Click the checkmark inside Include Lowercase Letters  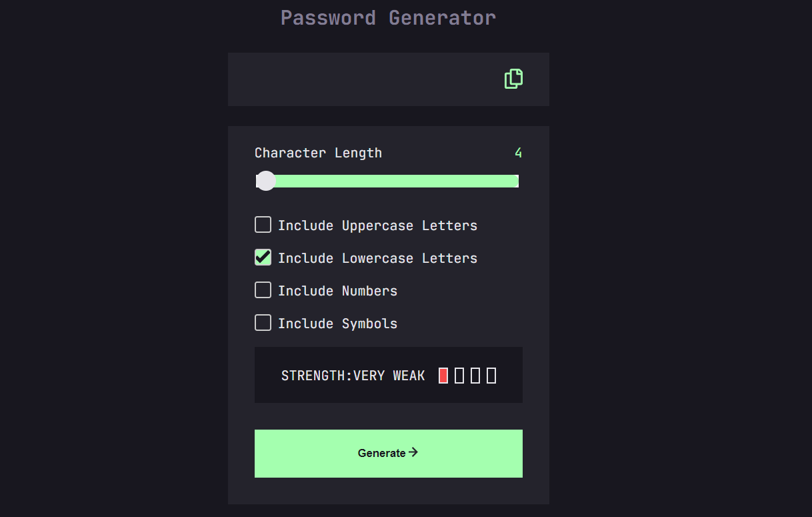coord(263,257)
